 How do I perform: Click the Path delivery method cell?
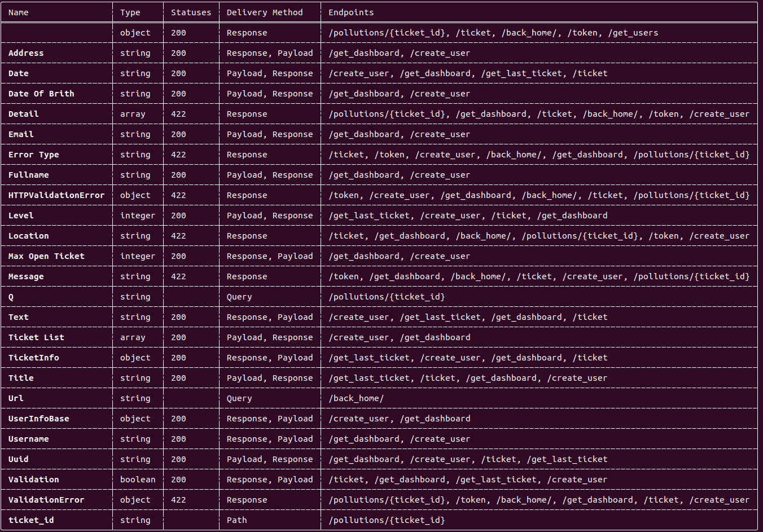pos(236,520)
